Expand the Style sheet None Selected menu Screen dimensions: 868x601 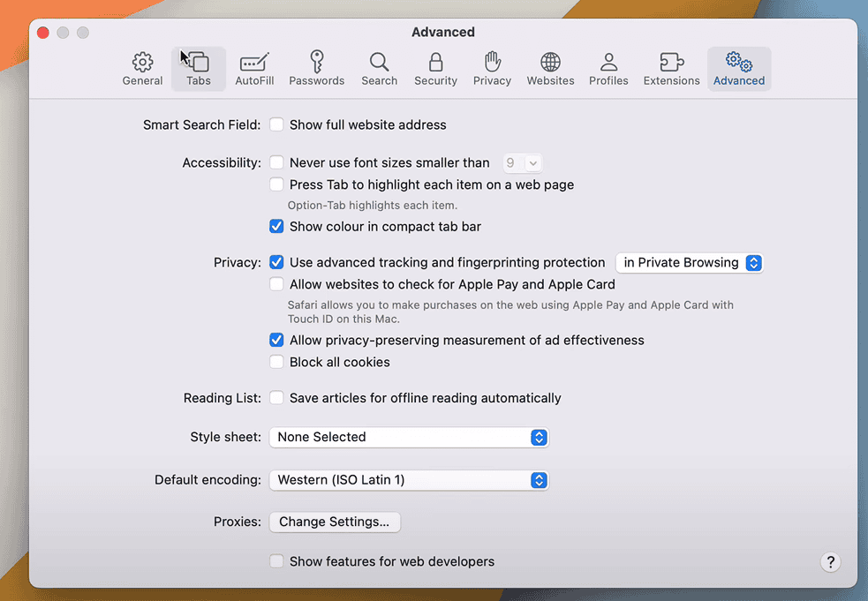click(x=409, y=438)
